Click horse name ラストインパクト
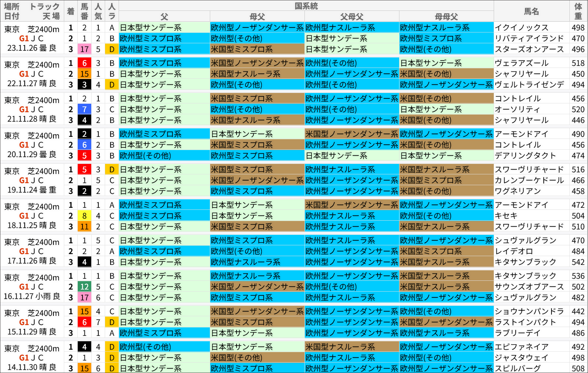Viewport: 588px width, 373px height. (x=525, y=322)
